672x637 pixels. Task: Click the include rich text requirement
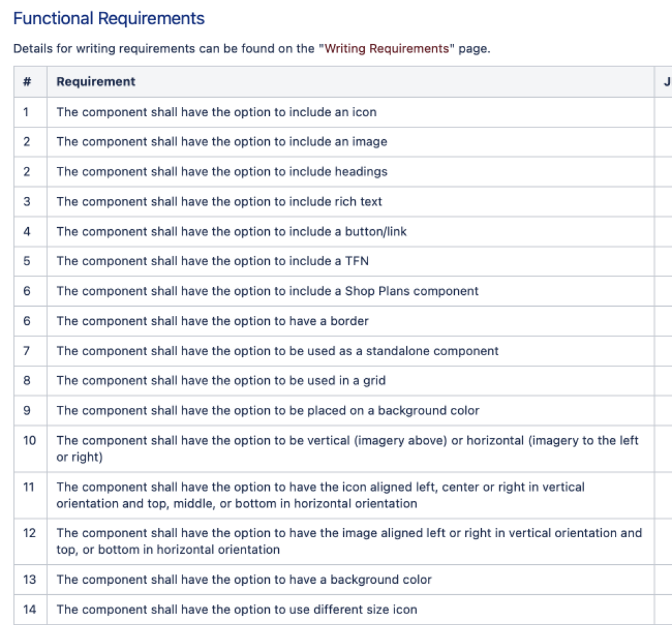tap(219, 202)
